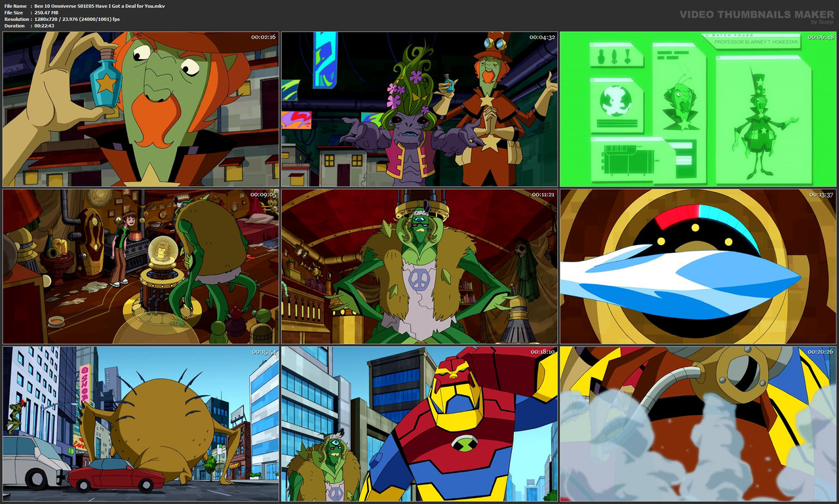Open the thumbnail at timestamp 00:04:32
Image resolution: width=839 pixels, height=504 pixels.
click(419, 109)
